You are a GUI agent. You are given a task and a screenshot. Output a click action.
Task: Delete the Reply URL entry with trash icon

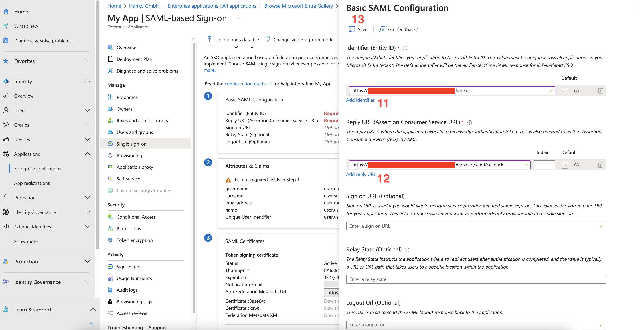(x=600, y=165)
